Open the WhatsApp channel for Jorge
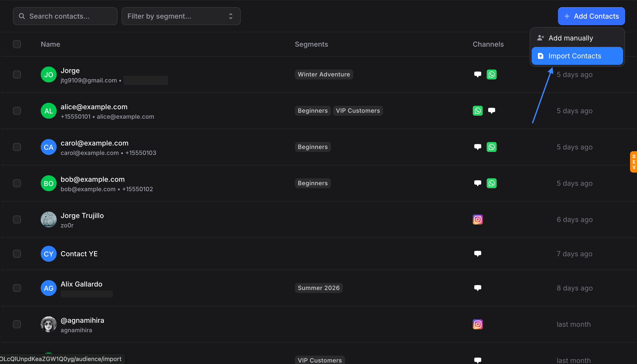 tap(491, 74)
